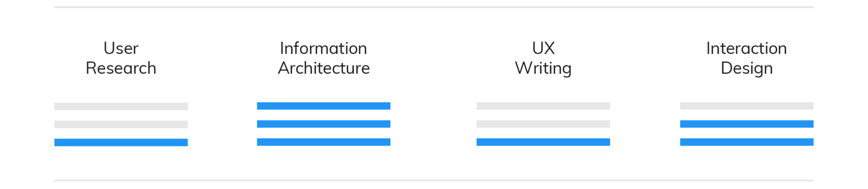Click the blue bottom bar under UX Writing
This screenshot has height=189, width=868.
pyautogui.click(x=543, y=142)
